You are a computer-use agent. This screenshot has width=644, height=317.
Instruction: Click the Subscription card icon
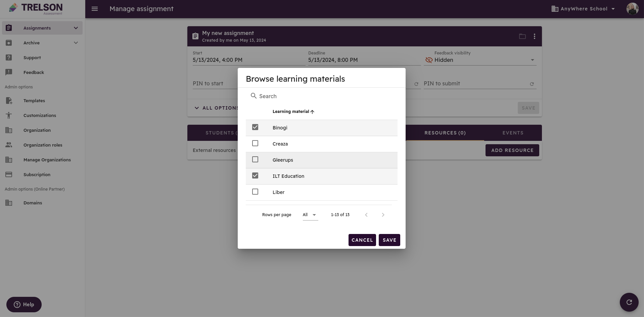[x=9, y=174]
